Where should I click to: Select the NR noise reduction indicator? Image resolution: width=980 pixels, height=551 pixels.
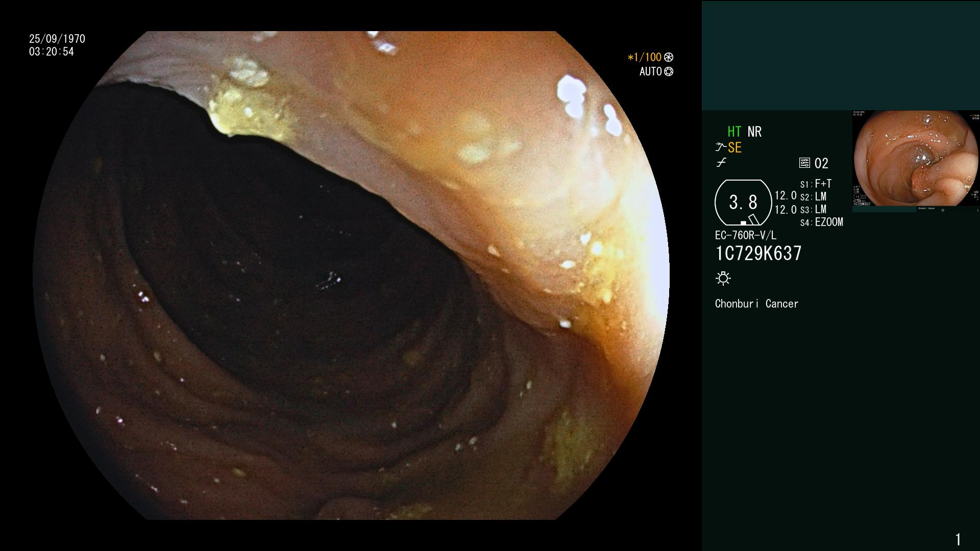coord(754,132)
